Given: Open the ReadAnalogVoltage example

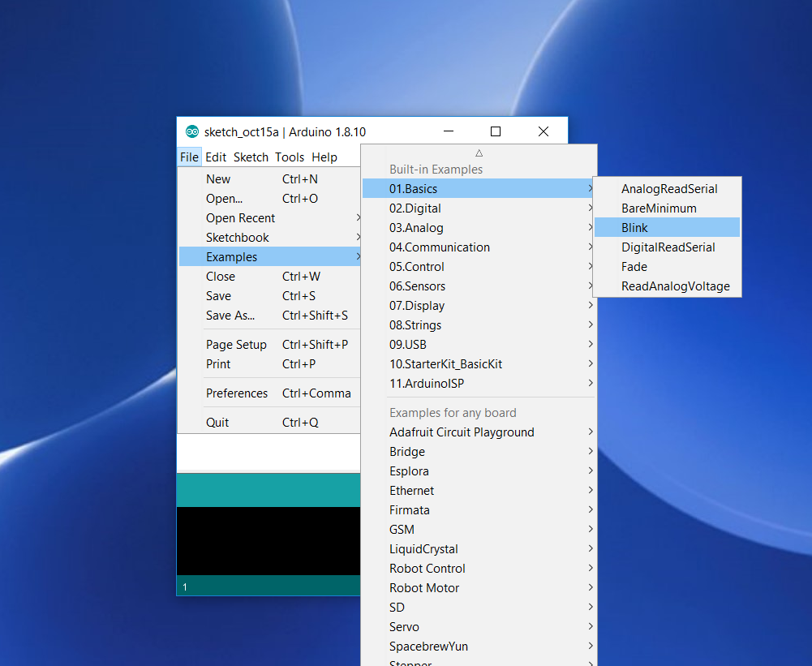Looking at the screenshot, I should (x=667, y=286).
